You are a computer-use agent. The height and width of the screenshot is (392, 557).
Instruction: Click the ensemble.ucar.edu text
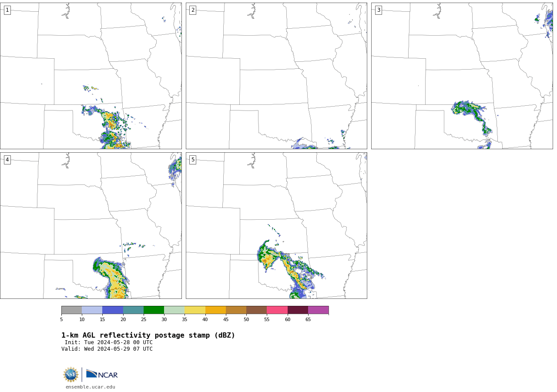click(91, 387)
